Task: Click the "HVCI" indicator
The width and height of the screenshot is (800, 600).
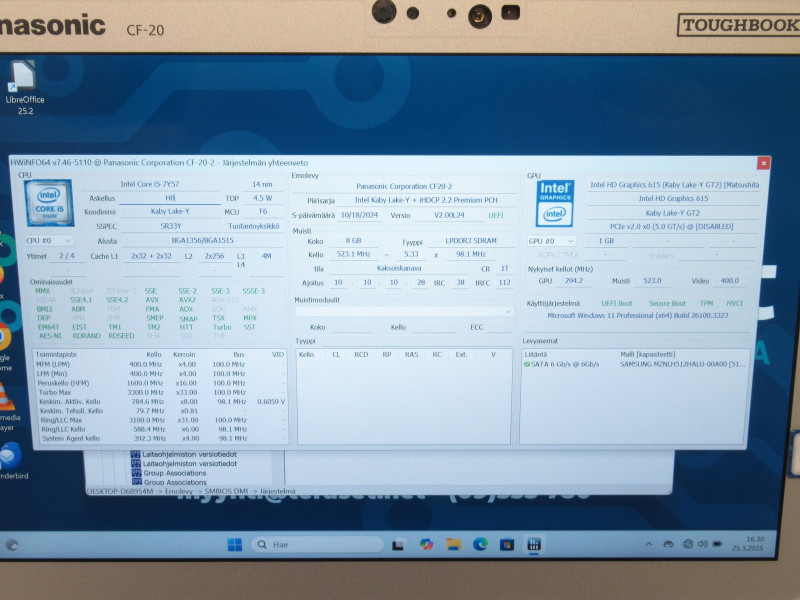Action: coord(734,303)
